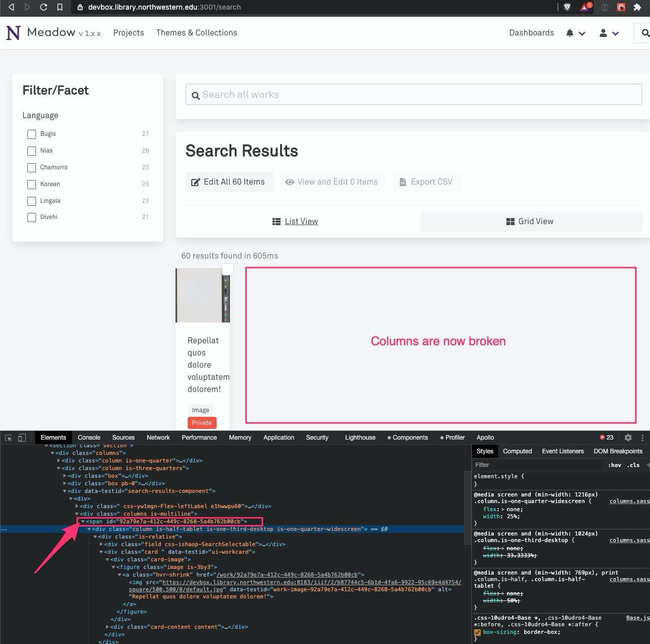Expand the field css-ishaop-SearchSelectable node

coord(101,545)
